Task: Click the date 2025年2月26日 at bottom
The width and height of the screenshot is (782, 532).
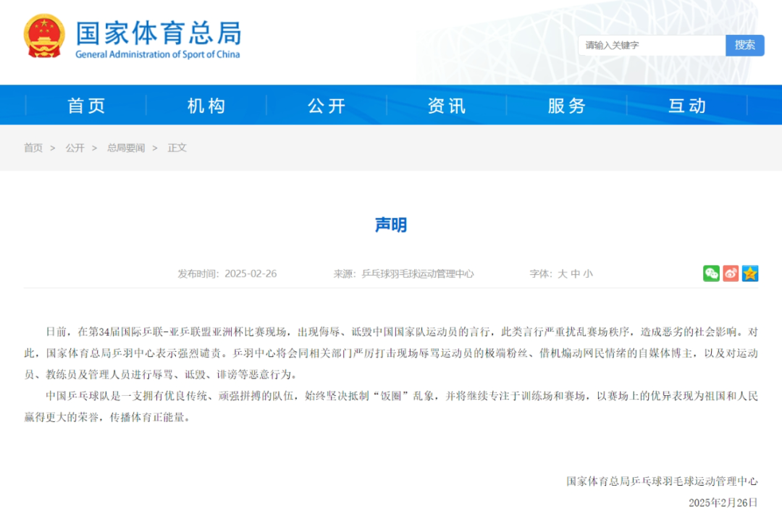Action: (x=723, y=502)
